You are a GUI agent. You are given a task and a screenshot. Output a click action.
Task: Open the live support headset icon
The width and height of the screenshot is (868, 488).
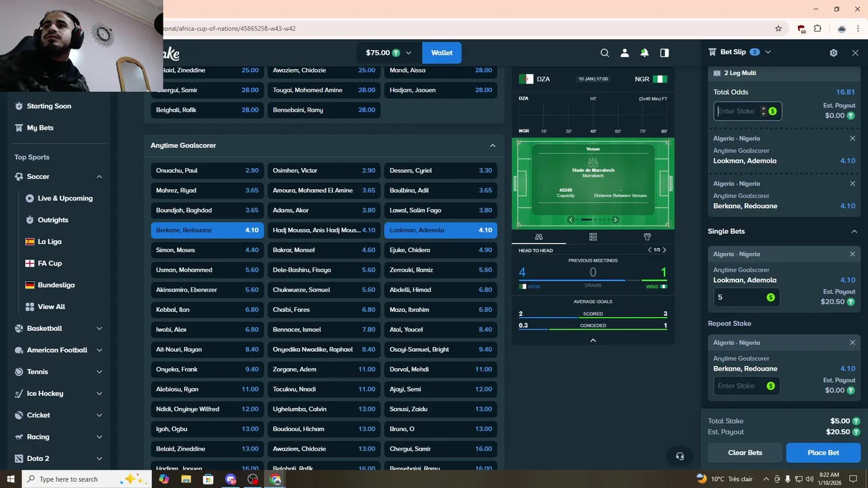coord(680,456)
